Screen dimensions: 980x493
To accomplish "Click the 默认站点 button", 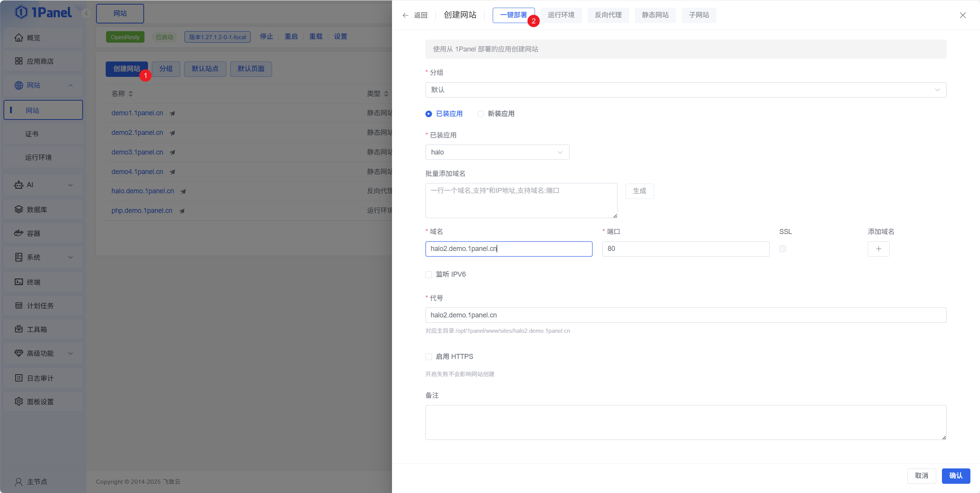I will tap(205, 69).
